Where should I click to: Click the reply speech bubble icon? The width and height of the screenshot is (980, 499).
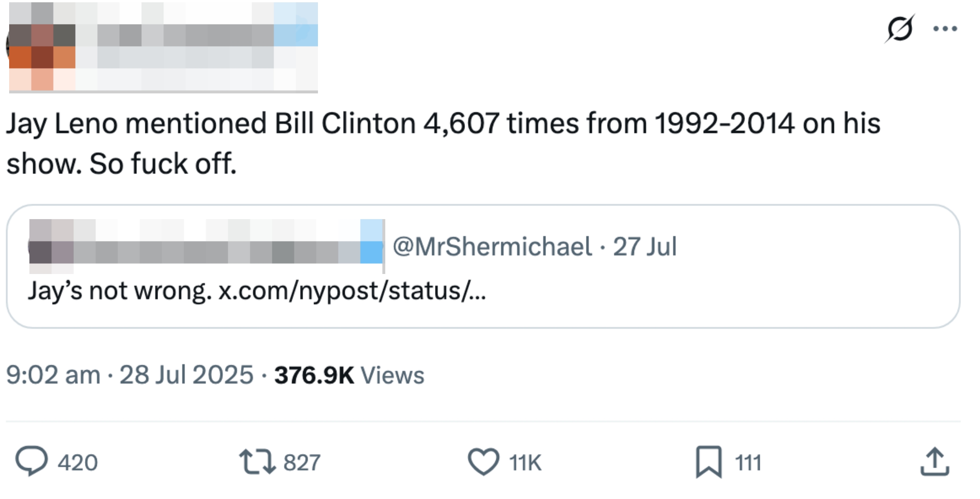point(31,461)
